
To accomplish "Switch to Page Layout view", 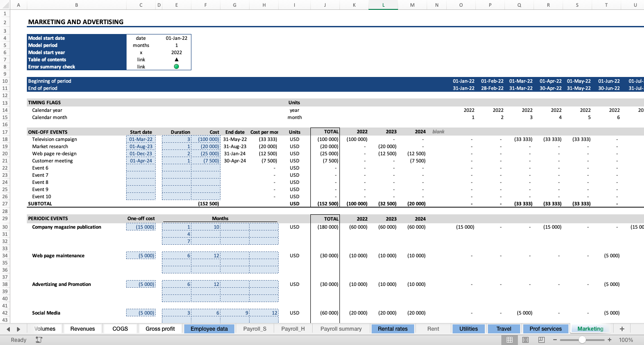I will [x=525, y=340].
